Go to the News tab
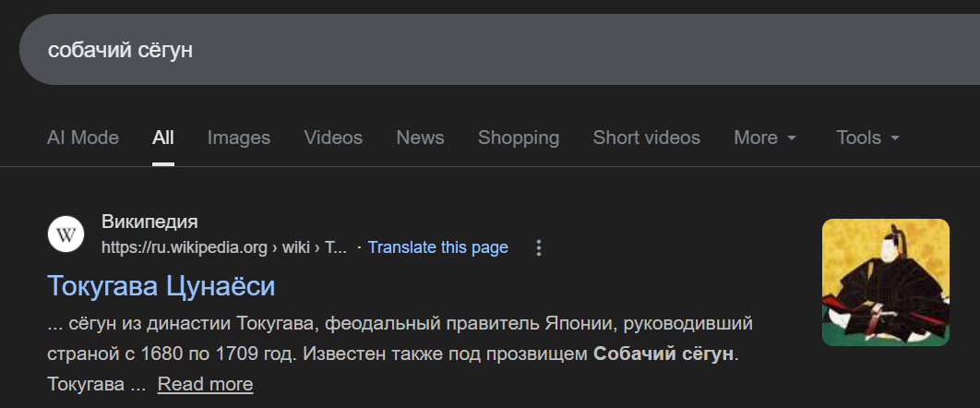This screenshot has height=408, width=980. (x=420, y=138)
